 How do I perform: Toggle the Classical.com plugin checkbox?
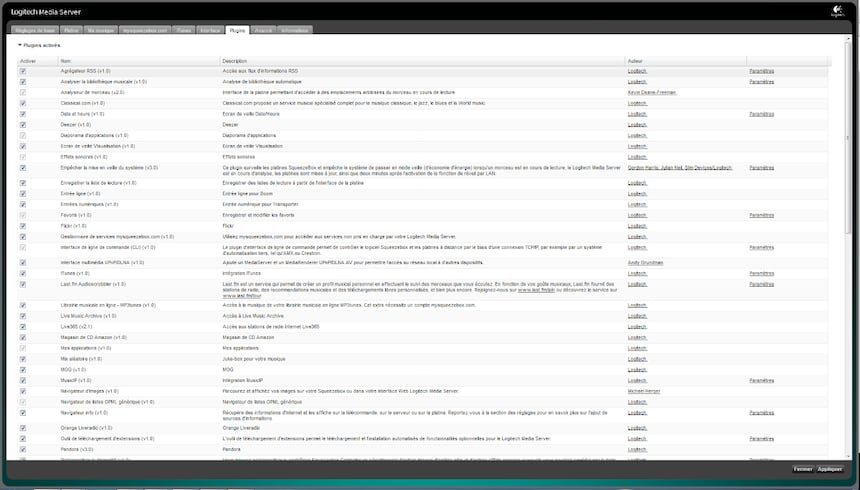23,103
